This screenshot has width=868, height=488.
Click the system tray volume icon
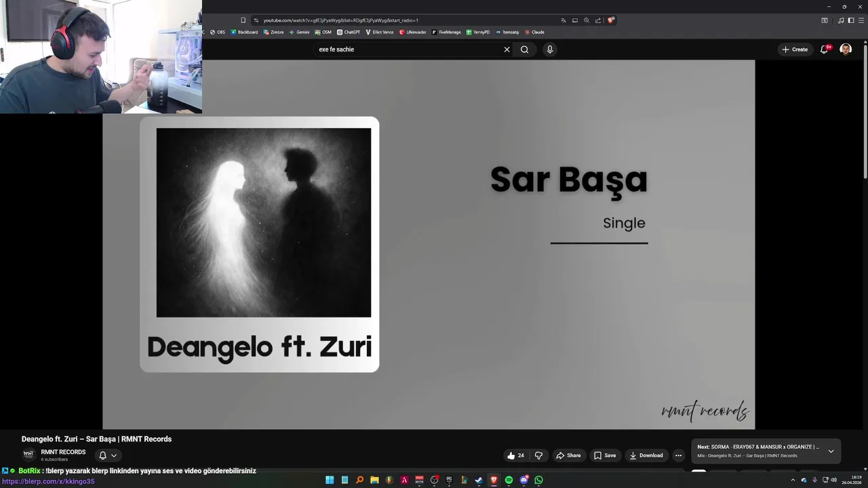[x=833, y=480]
